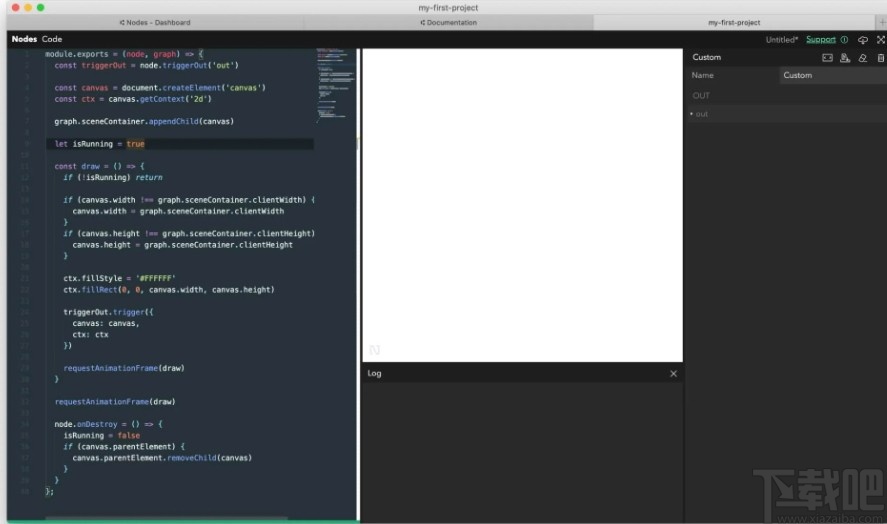Click the 'node.onDestroy' code line
This screenshot has width=887, height=524.
[108, 424]
